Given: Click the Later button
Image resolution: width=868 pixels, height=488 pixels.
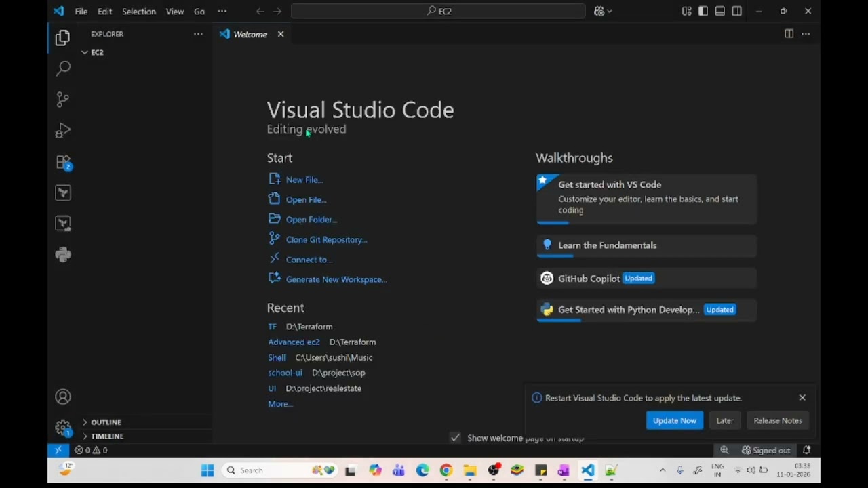Looking at the screenshot, I should click(725, 421).
